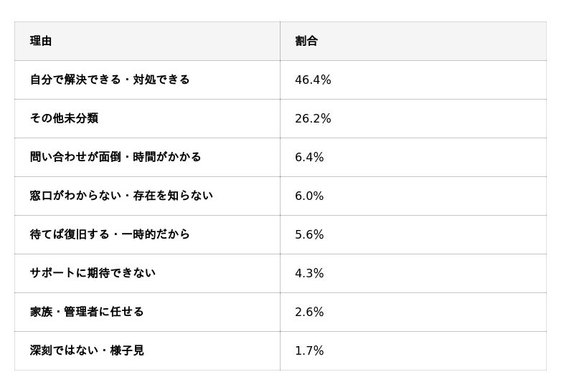This screenshot has height=392, width=574.
Task: Click the 26.2% percentage cell
Action: (x=313, y=119)
